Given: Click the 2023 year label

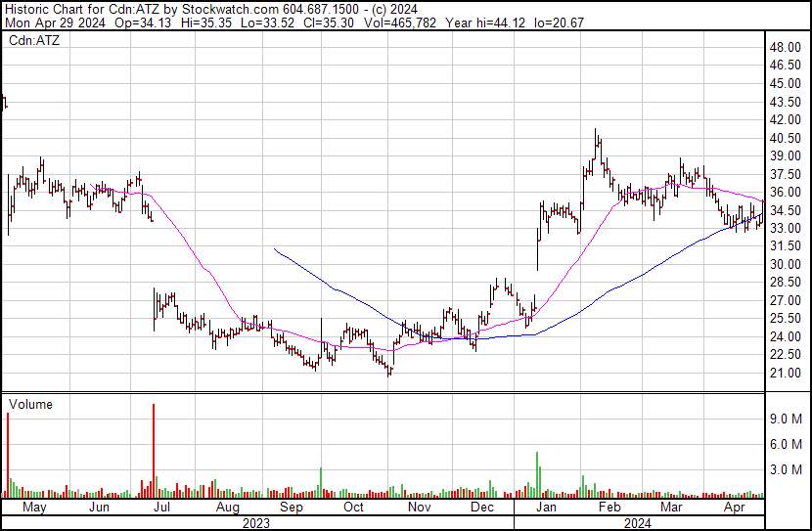Looking at the screenshot, I should (256, 523).
